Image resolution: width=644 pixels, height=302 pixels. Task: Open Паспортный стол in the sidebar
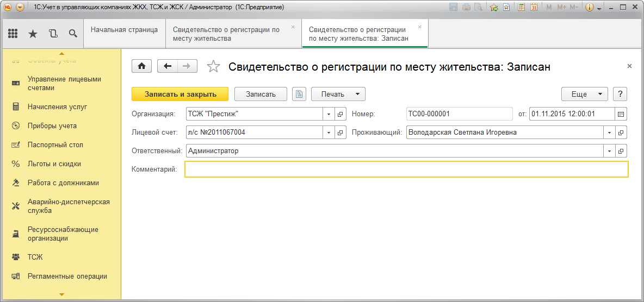(55, 145)
